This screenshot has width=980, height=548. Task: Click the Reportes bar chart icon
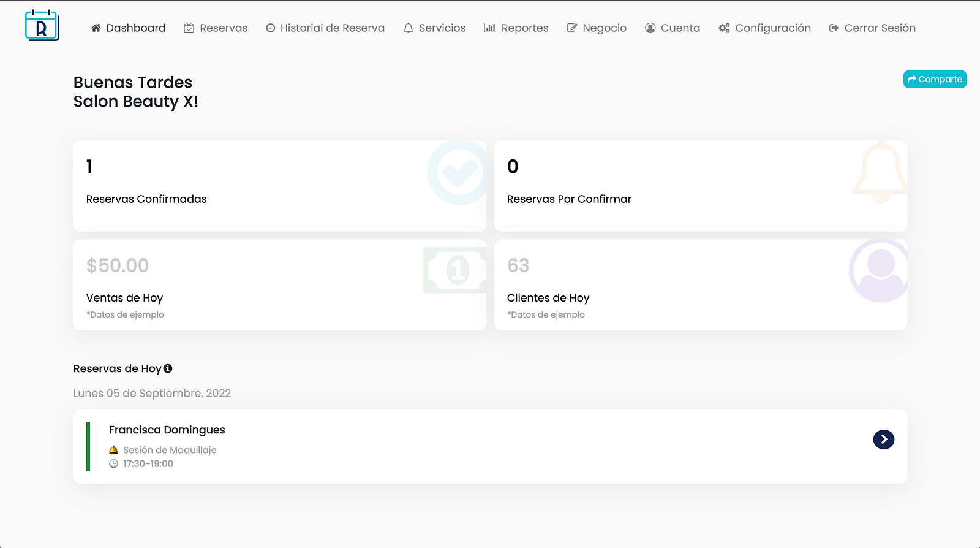[x=489, y=28]
